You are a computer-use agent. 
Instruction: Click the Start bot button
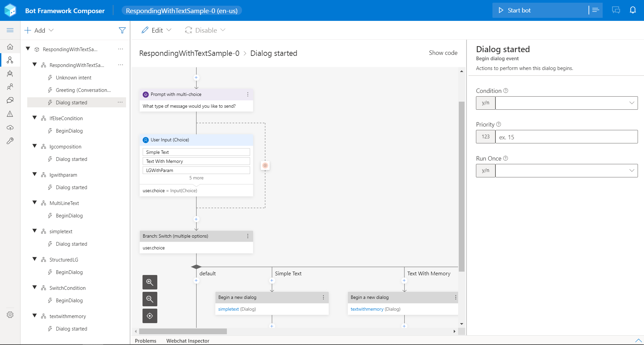[x=540, y=10]
